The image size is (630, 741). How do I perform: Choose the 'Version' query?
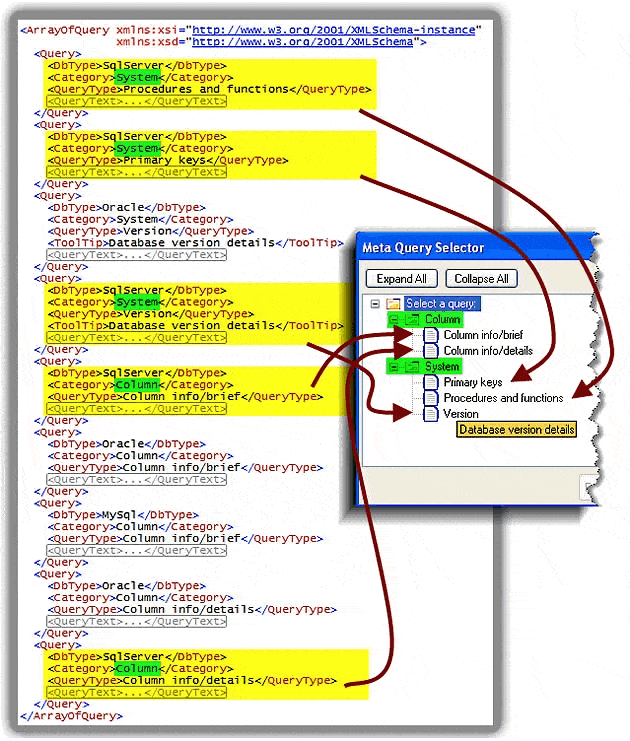pos(461,414)
